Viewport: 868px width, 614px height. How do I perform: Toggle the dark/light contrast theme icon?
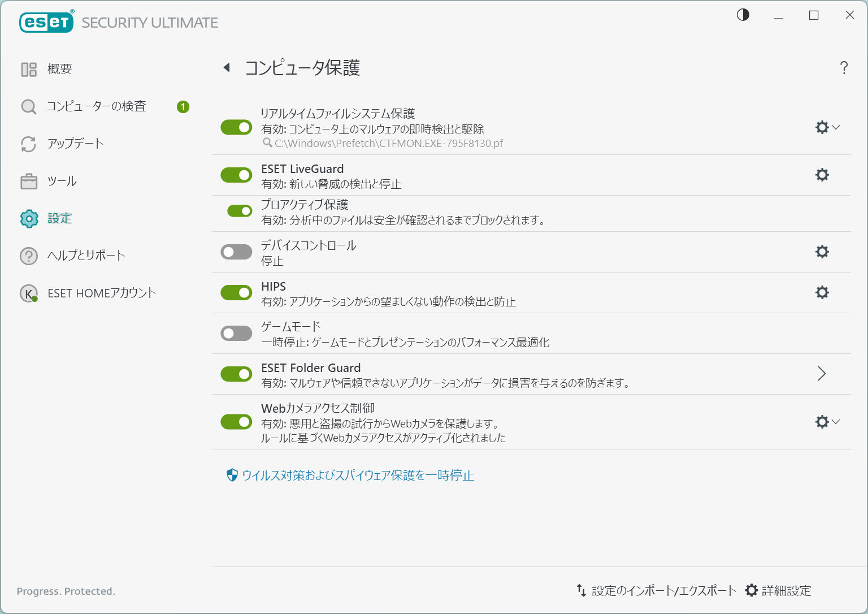pyautogui.click(x=743, y=15)
